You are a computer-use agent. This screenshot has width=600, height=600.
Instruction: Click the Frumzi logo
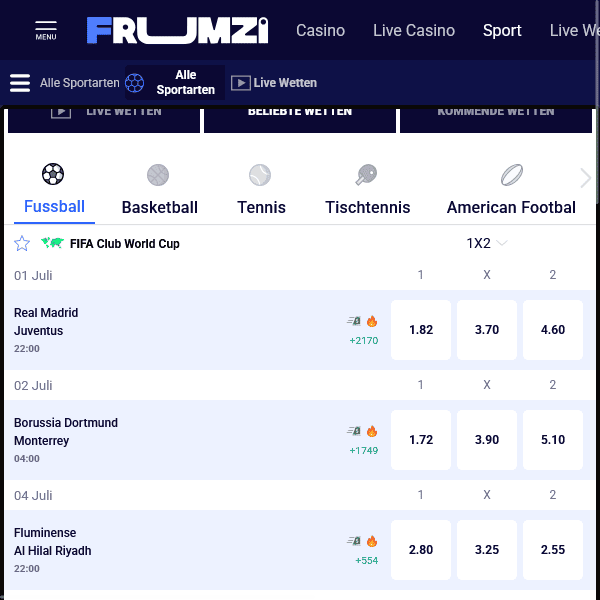[x=178, y=30]
